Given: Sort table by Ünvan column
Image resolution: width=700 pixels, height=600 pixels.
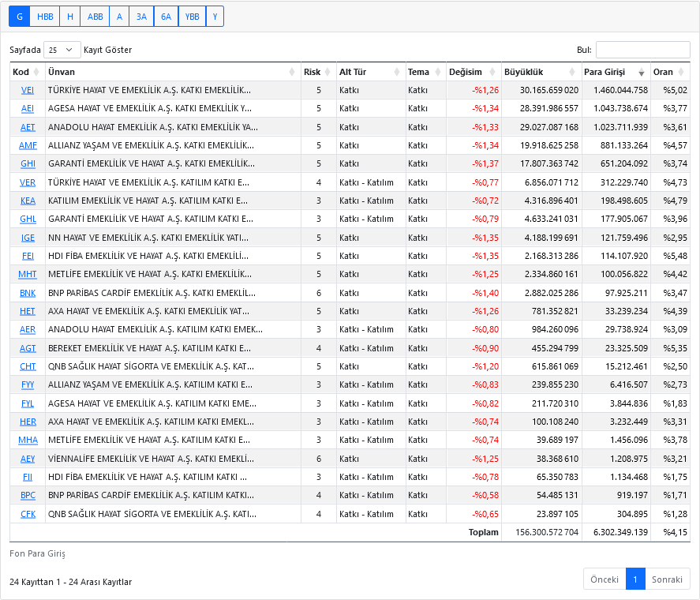Looking at the screenshot, I should click(x=173, y=72).
